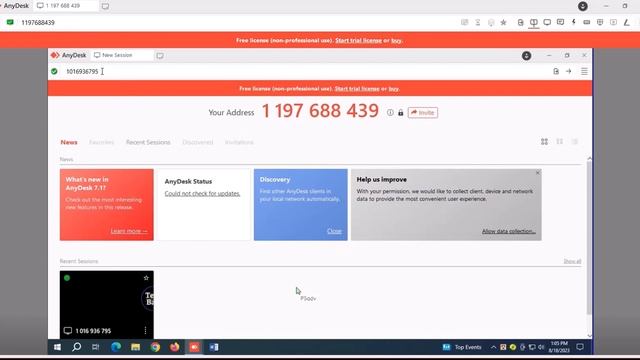Click the inner window vertical scrollbar
The width and height of the screenshot is (640, 360).
589,238
